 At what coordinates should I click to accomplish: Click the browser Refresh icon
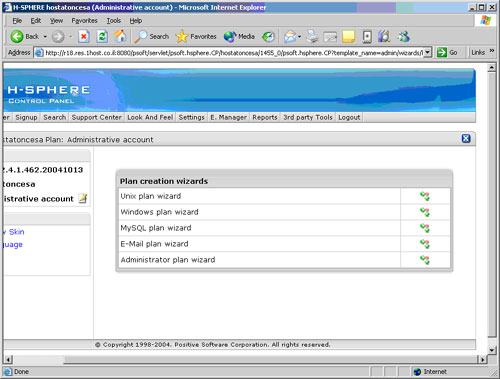102,36
